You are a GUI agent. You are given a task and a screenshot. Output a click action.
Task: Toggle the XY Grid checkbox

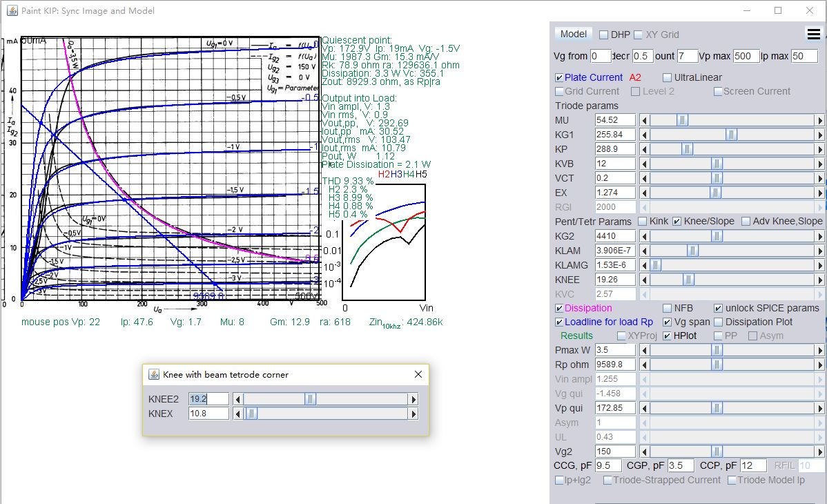[x=638, y=35]
